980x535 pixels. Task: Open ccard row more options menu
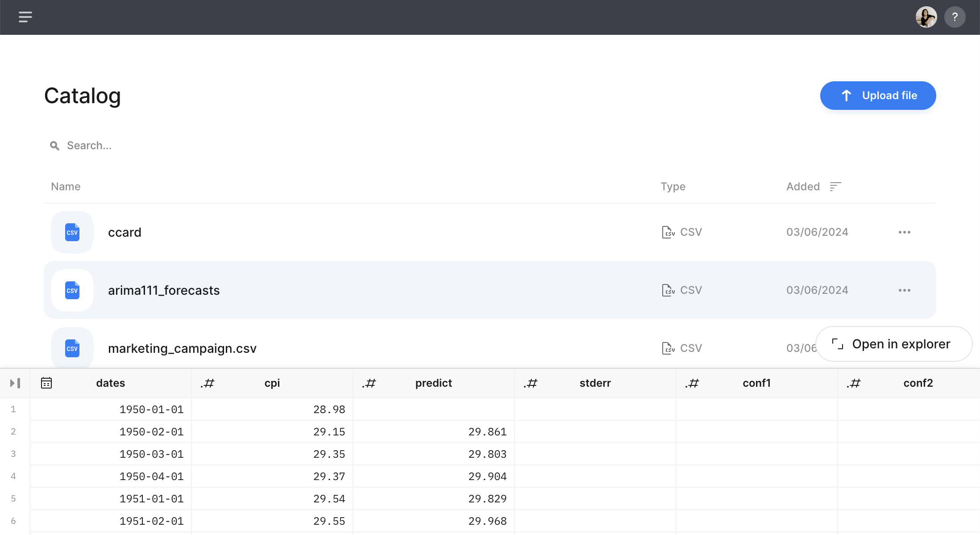(x=904, y=232)
